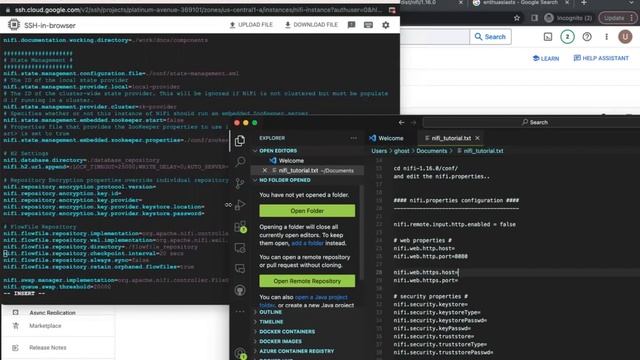The height and width of the screenshot is (360, 640).
Task: Close the nifi_tutorial.txt editor tab
Action: [x=477, y=138]
